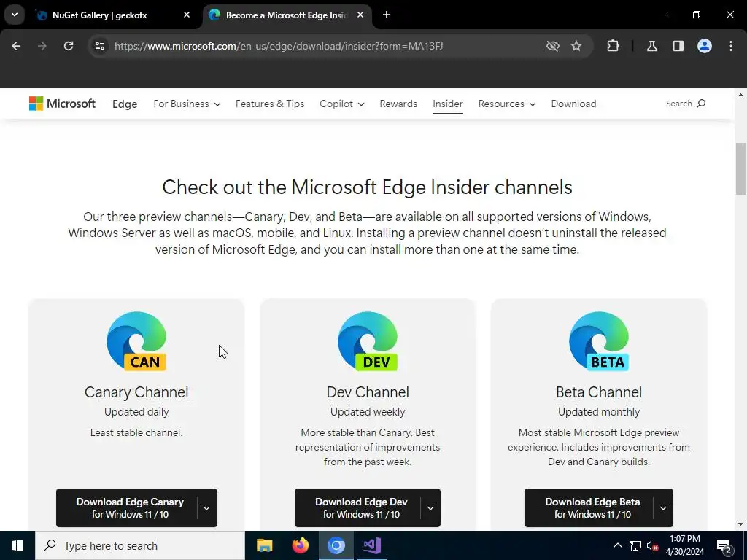Viewport: 747px width, 560px height.
Task: Click the Canary Channel heading
Action: pyautogui.click(x=136, y=392)
